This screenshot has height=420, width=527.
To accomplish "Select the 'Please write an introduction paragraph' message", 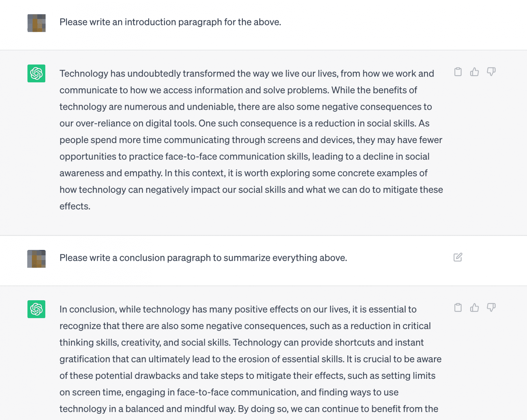I will pos(171,22).
